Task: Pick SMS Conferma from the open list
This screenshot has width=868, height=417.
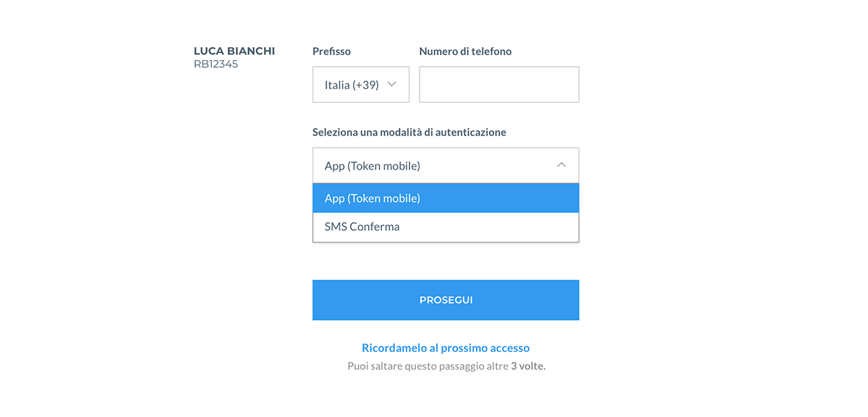Action: [x=362, y=227]
